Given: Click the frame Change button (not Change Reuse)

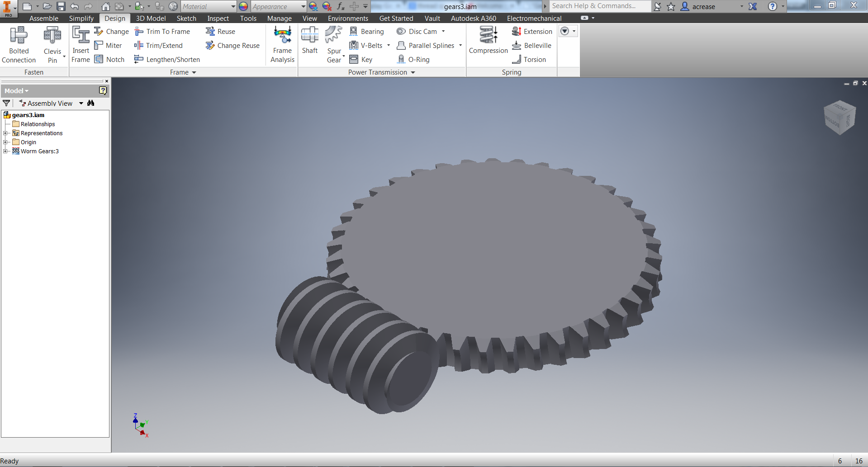Looking at the screenshot, I should coord(112,32).
